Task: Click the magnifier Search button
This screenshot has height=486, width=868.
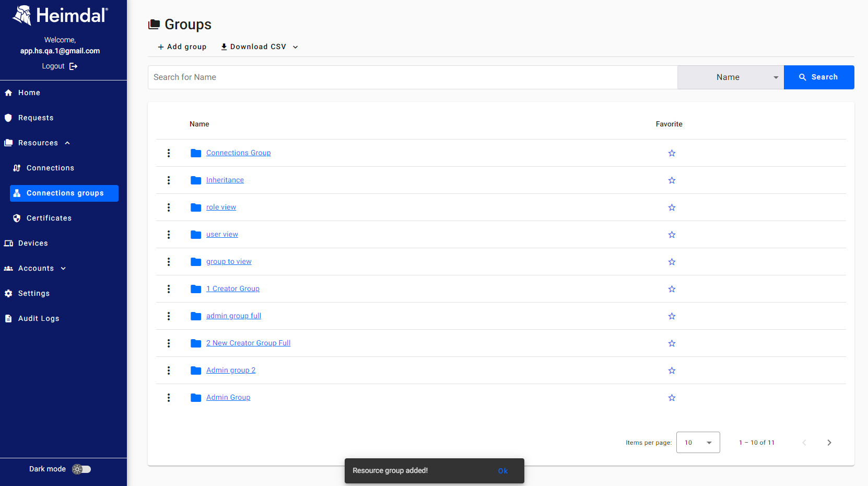Action: (x=818, y=77)
